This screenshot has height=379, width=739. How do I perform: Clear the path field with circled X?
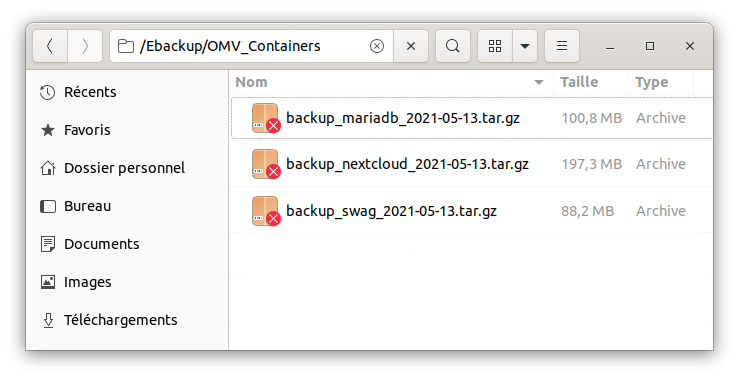[377, 46]
